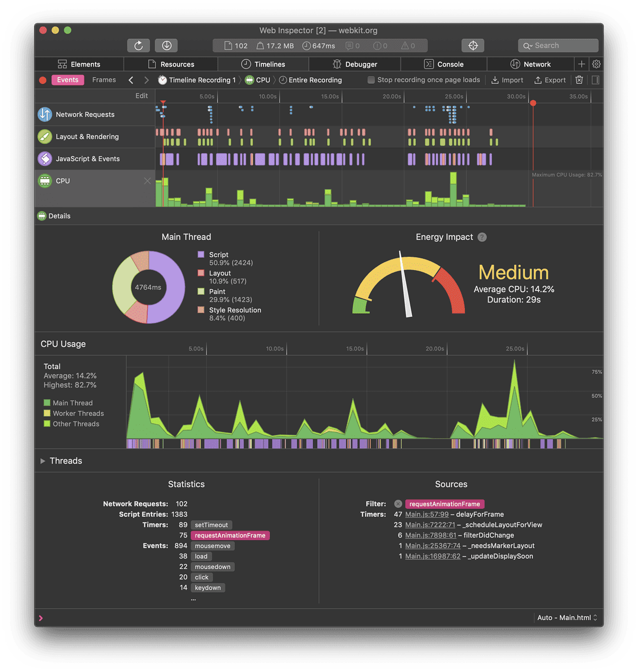Expand the Threads section
The image size is (637, 672).
pos(43,460)
